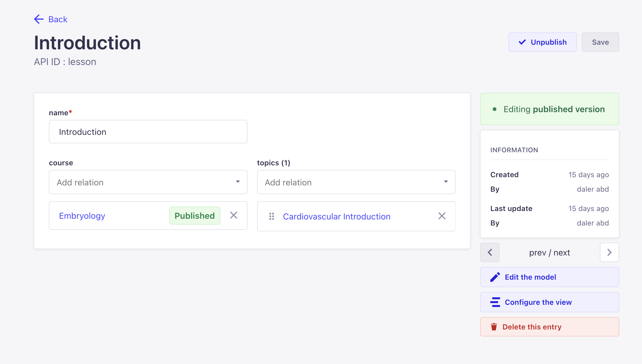Click the name input field
This screenshot has width=642, height=364.
click(148, 131)
